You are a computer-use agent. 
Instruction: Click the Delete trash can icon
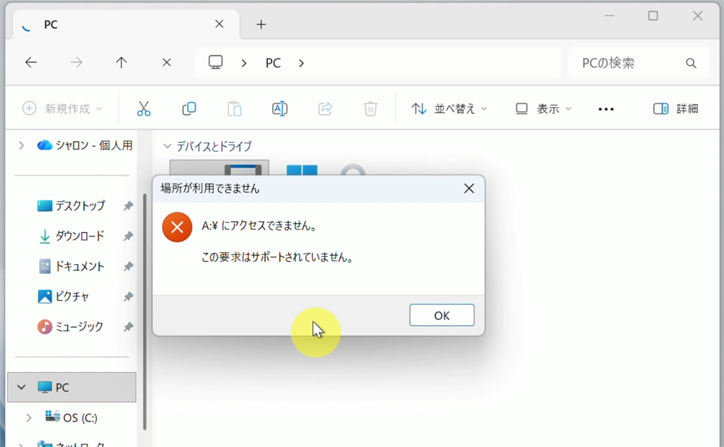click(370, 109)
